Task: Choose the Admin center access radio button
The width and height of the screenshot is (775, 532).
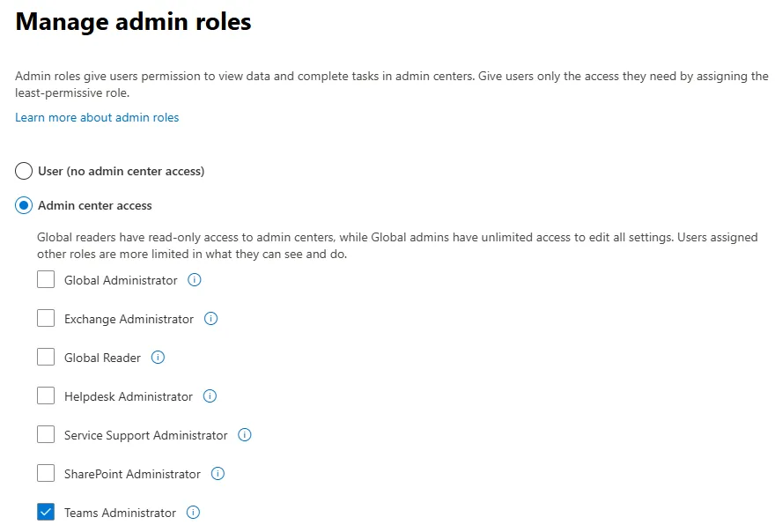Action: pyautogui.click(x=24, y=205)
